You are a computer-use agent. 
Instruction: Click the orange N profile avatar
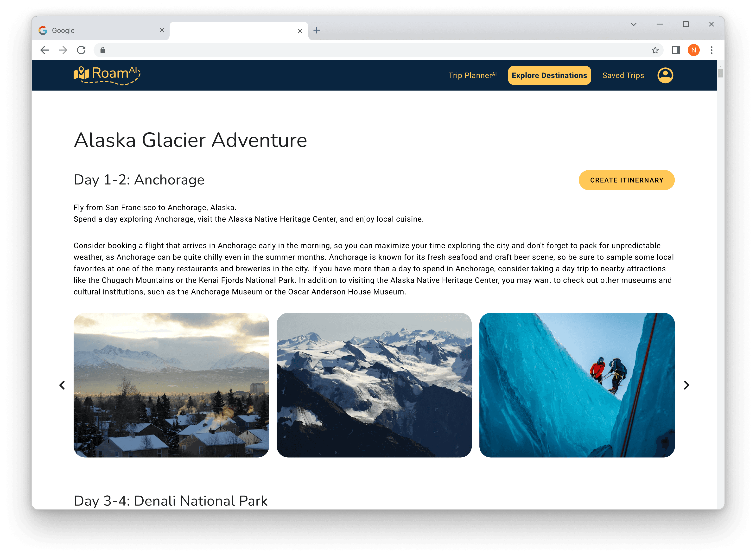coord(693,50)
